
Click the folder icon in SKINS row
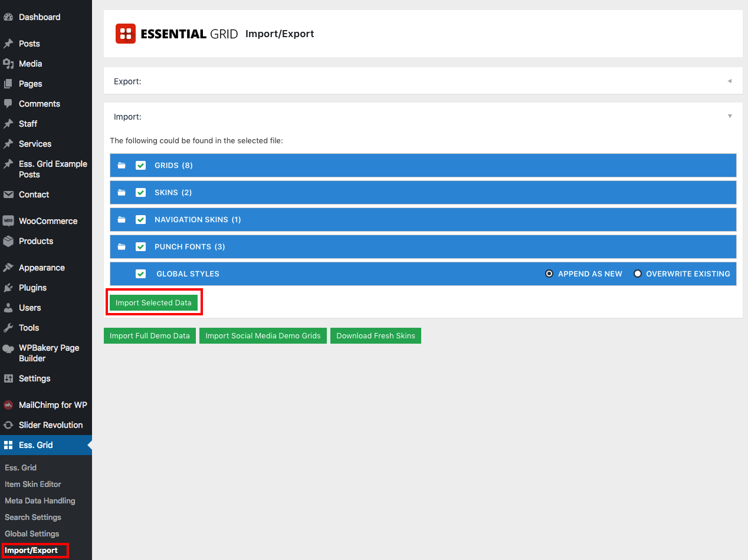(x=122, y=193)
